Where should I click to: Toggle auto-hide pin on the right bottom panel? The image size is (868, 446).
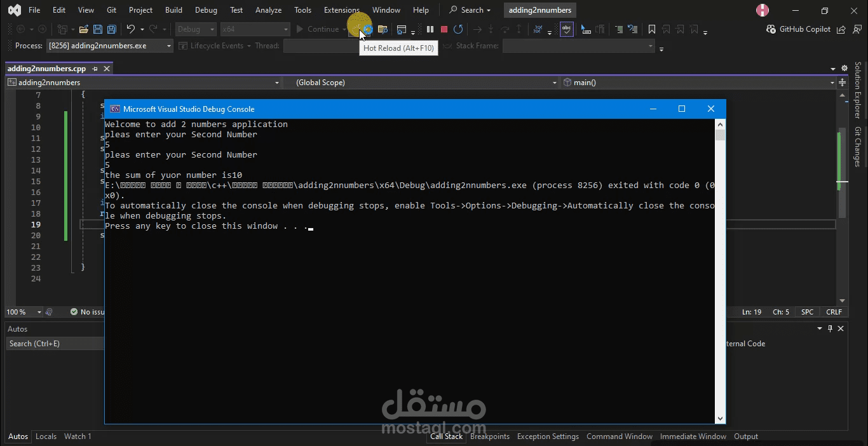[830, 328]
